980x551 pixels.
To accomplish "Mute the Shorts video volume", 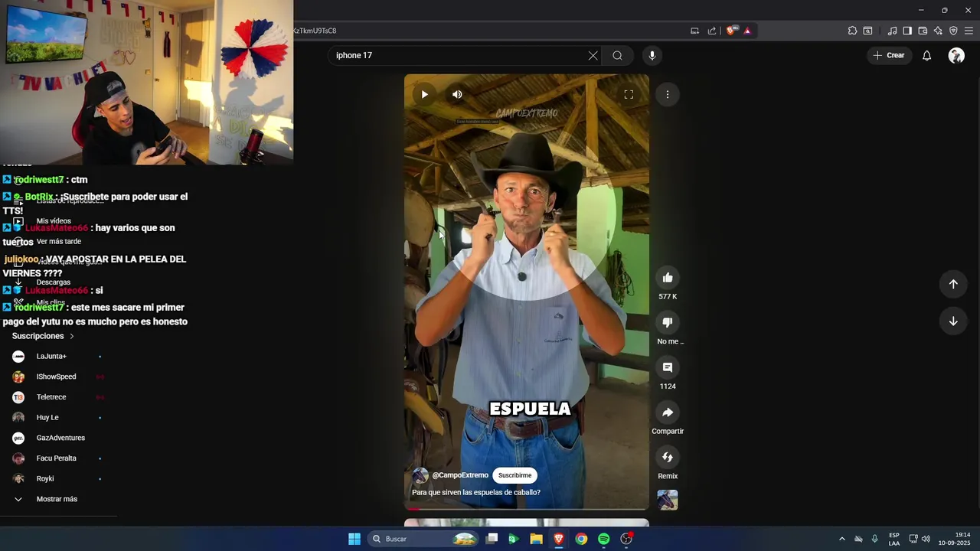I will (x=457, y=95).
